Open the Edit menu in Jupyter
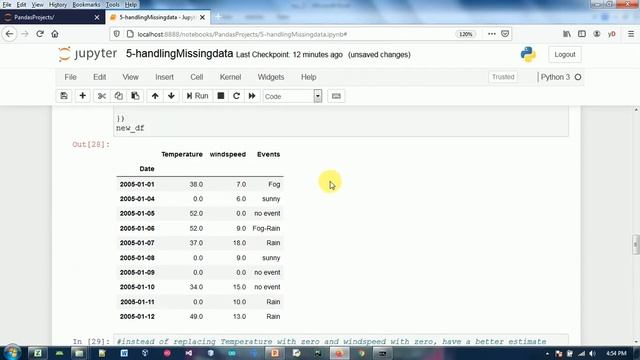This screenshot has width=640, height=360. click(x=100, y=77)
